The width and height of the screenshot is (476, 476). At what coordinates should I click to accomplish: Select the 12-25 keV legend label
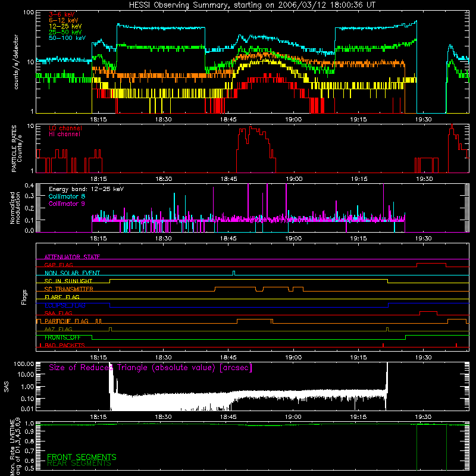point(65,26)
